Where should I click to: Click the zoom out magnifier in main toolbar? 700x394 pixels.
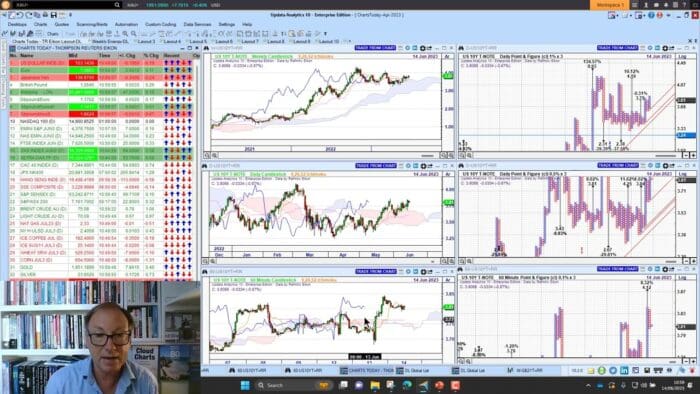pyautogui.click(x=133, y=33)
